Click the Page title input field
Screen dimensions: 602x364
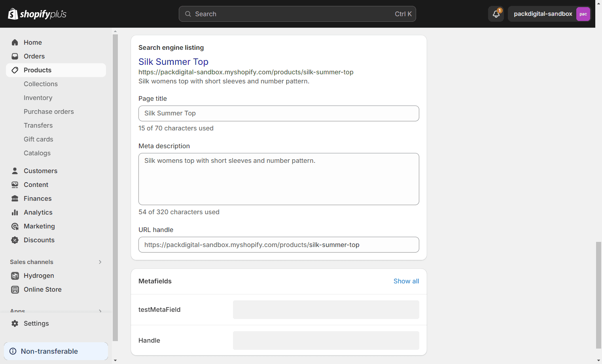point(278,113)
